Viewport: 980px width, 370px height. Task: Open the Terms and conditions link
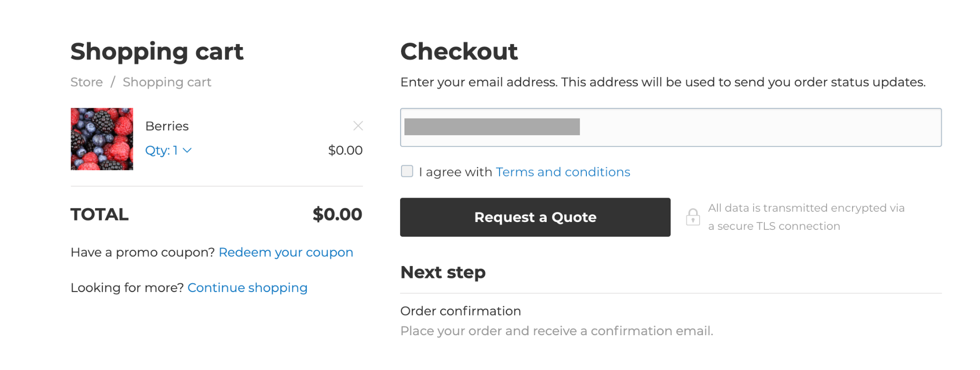[563, 172]
